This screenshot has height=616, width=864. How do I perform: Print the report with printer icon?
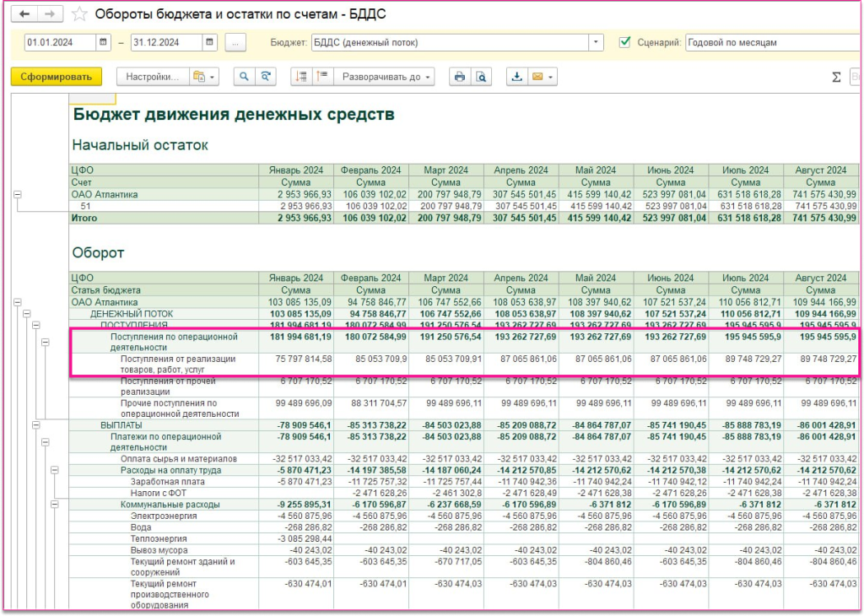point(460,77)
